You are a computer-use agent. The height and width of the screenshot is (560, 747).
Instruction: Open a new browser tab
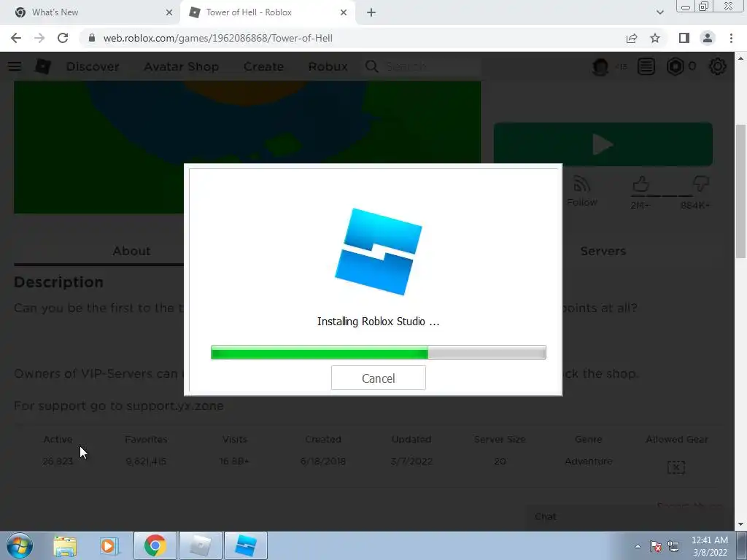point(371,12)
